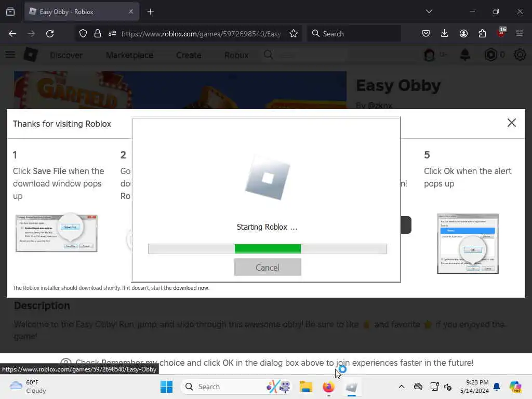Bookmark this page with star icon
Viewport: 532px width, 399px height.
tap(294, 34)
